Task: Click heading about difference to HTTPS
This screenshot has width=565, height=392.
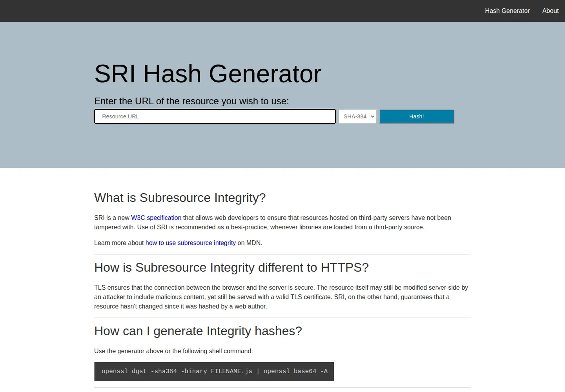Action: click(x=231, y=267)
